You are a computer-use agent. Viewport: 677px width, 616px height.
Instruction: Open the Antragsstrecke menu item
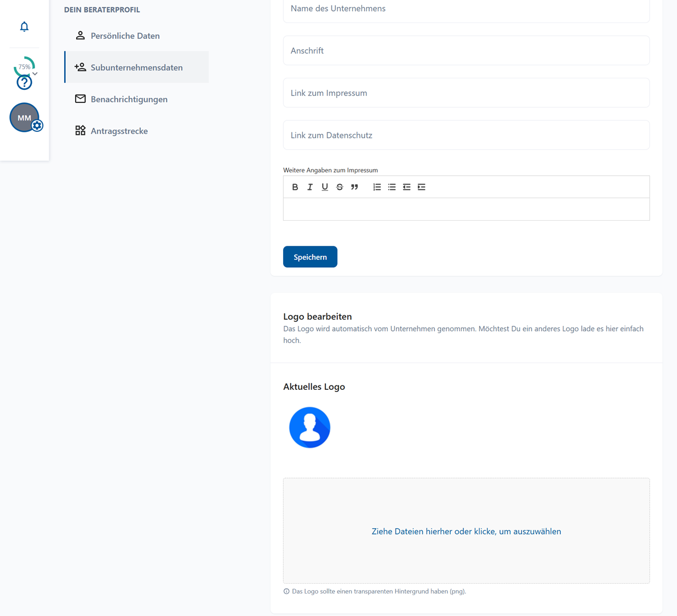point(119,131)
